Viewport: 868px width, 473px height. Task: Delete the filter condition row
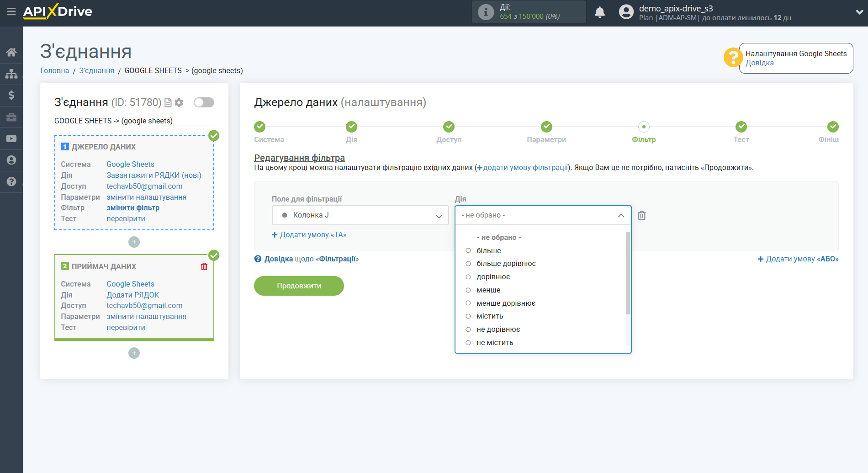tap(642, 215)
